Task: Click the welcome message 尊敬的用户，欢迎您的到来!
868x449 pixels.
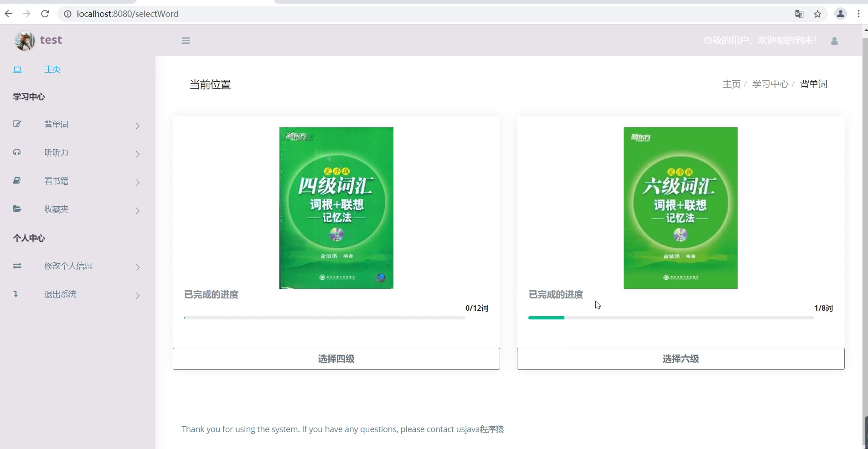Action: click(760, 41)
